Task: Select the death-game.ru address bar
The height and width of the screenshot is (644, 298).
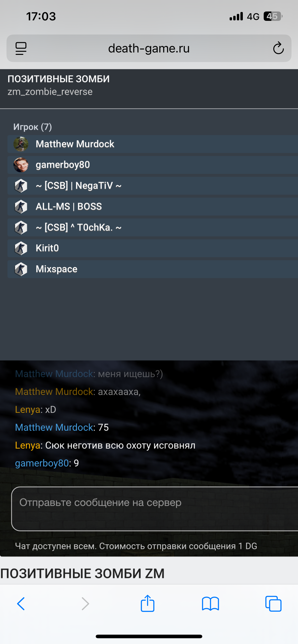Action: 149,48
